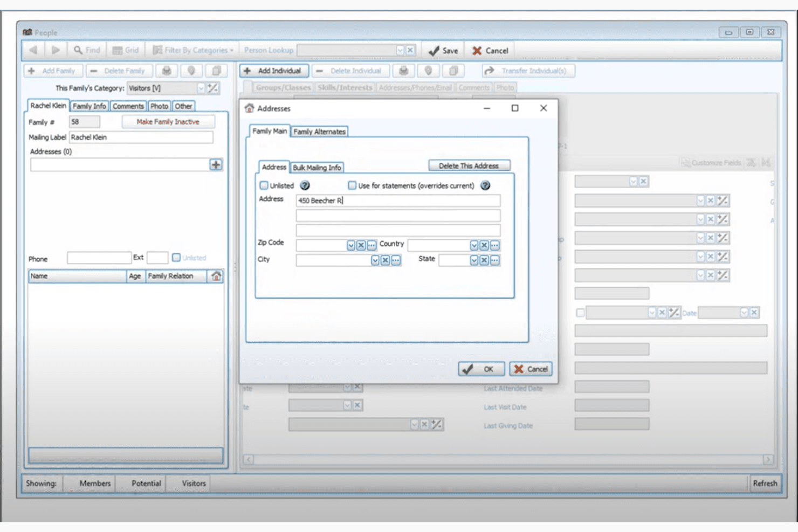Click the Delete This Address button
This screenshot has height=532, width=798.
(469, 165)
